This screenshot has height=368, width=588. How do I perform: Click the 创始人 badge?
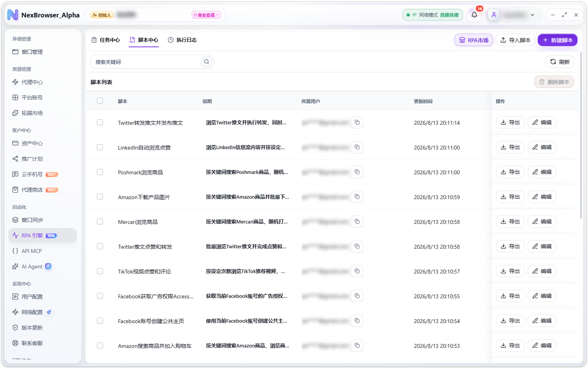pyautogui.click(x=101, y=15)
